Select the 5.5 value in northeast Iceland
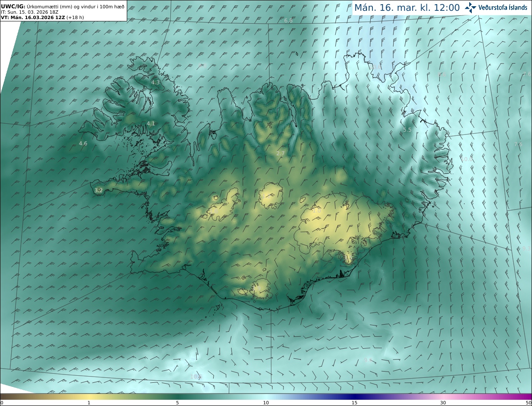Image resolution: width=532 pixels, height=406 pixels. (407, 130)
